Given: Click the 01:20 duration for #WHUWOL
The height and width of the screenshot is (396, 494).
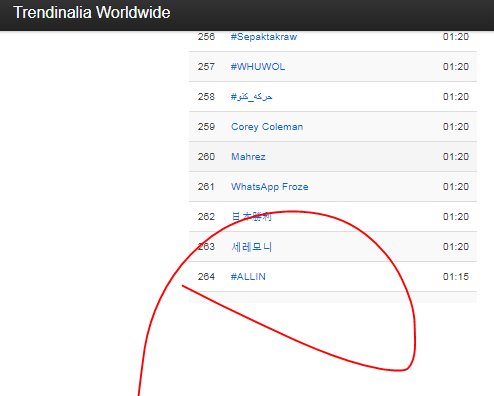Looking at the screenshot, I should tap(456, 67).
